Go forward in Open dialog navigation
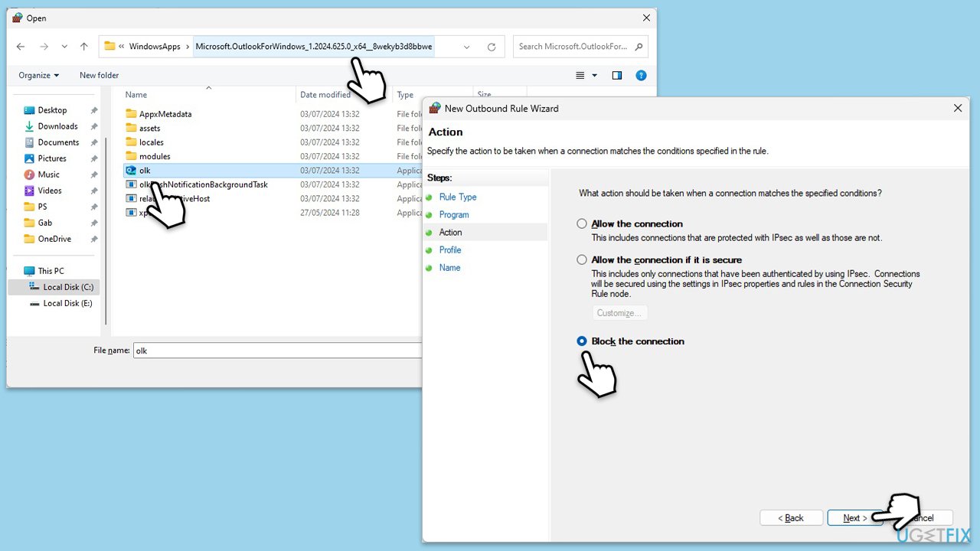 coord(43,47)
